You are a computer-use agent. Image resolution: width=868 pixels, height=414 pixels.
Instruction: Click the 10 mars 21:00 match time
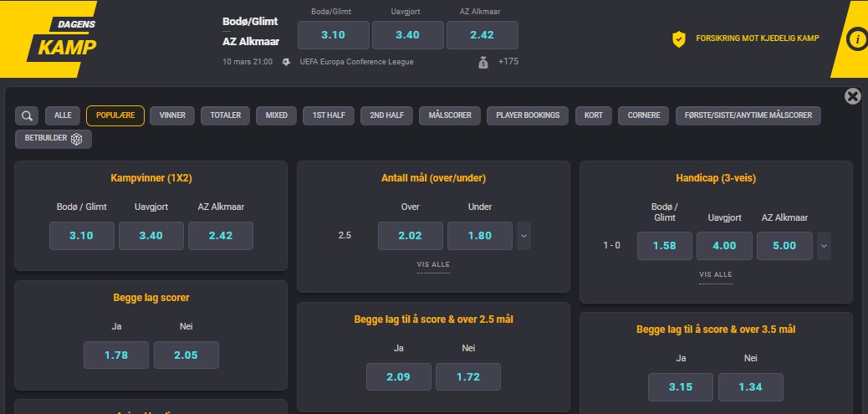click(x=248, y=62)
